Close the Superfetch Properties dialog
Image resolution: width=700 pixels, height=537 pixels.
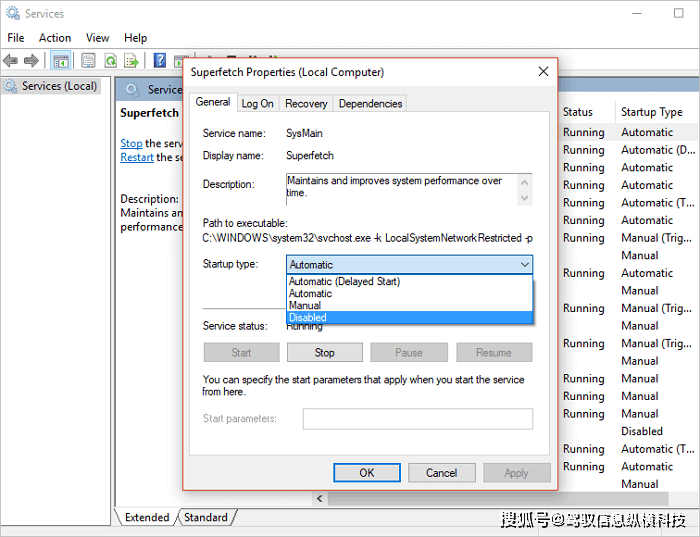(543, 72)
